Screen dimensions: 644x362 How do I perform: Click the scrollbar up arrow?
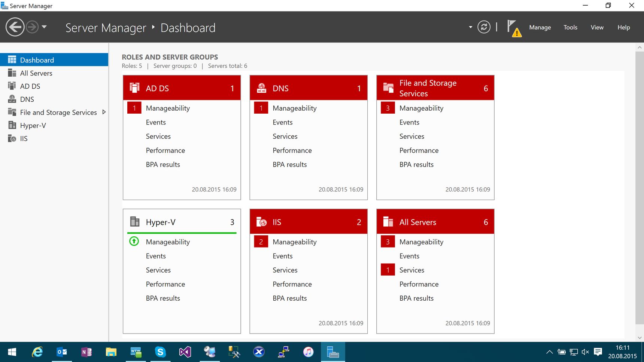(640, 47)
